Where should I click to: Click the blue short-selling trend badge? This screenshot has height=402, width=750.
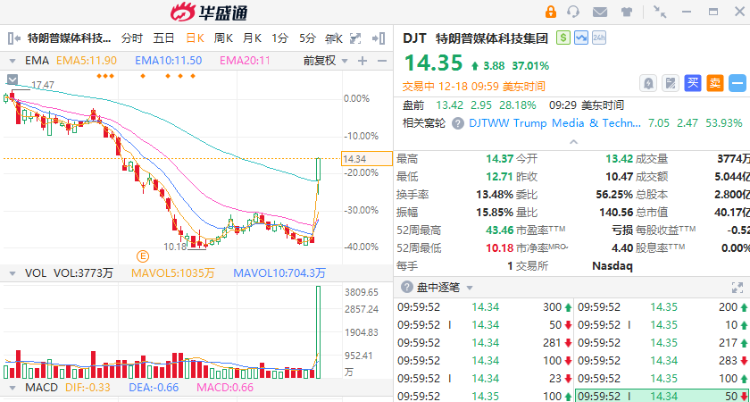[x=581, y=38]
